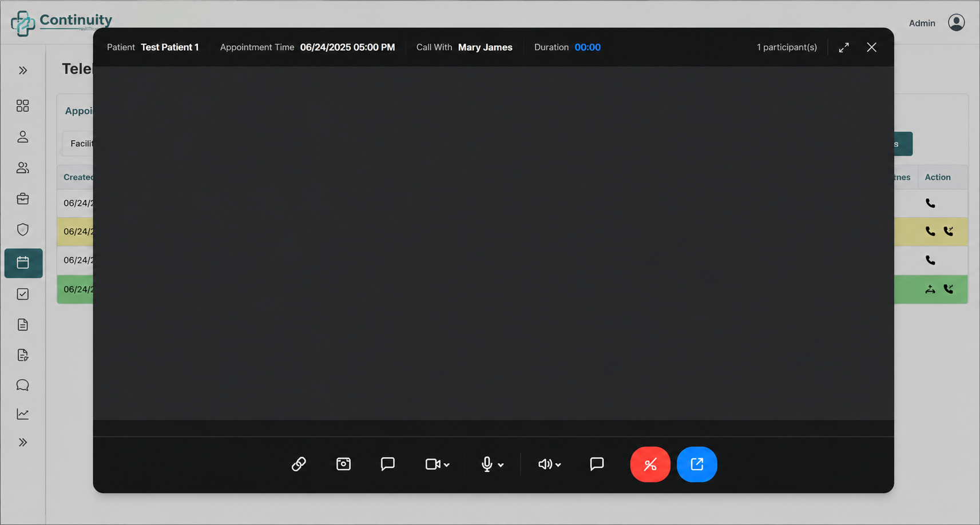Open the document icon in the sidebar
Image resolution: width=980 pixels, height=525 pixels.
click(23, 325)
